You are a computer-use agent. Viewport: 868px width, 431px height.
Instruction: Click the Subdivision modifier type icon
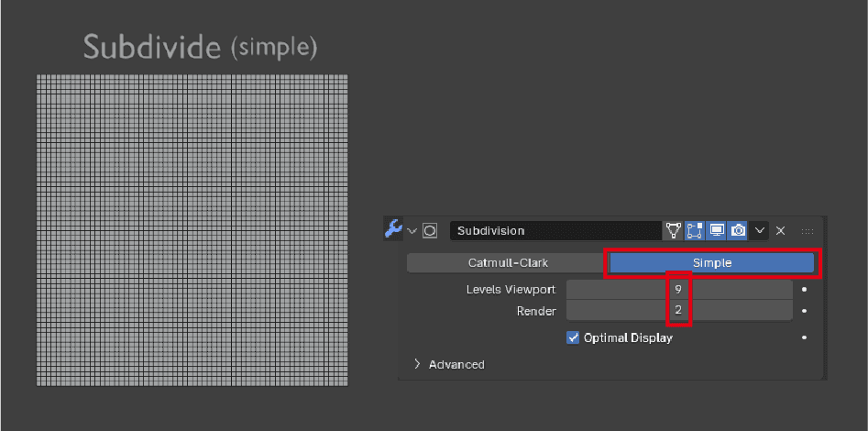(430, 230)
